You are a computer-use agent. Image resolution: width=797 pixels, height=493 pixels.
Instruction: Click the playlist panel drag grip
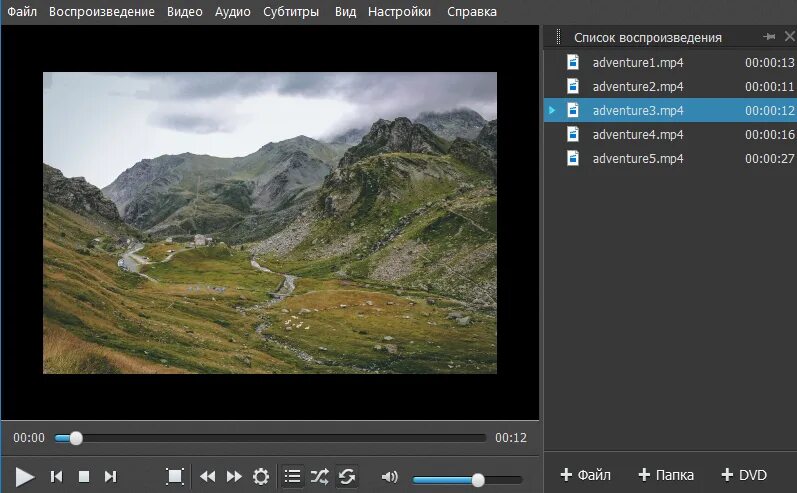point(558,37)
